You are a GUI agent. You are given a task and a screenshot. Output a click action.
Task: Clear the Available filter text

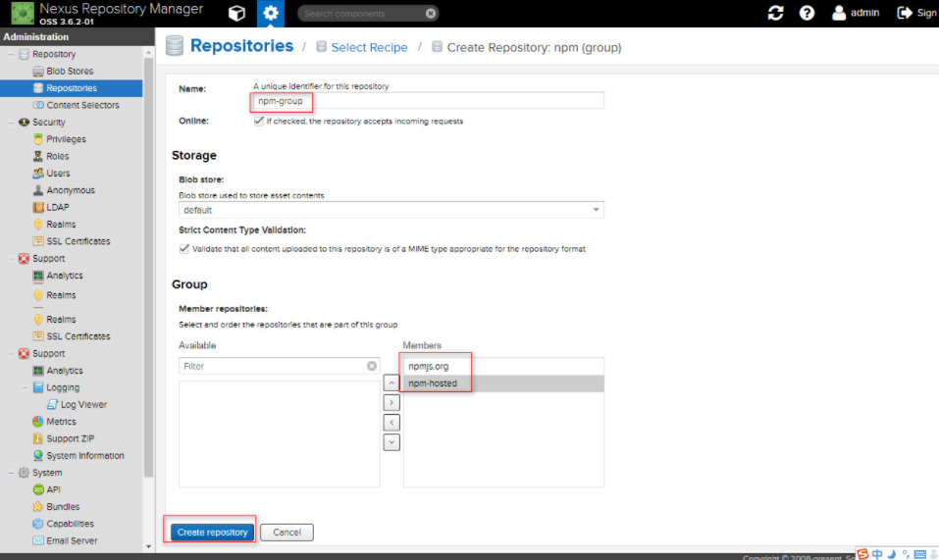372,366
